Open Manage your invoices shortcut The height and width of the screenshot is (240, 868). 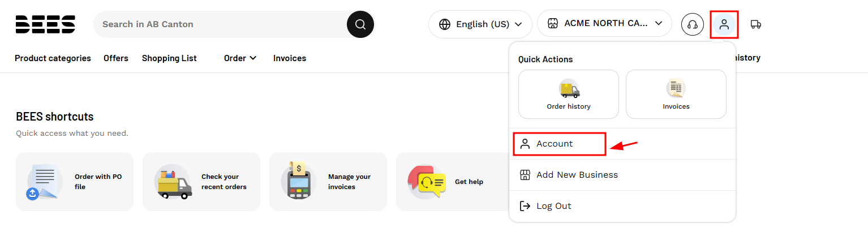click(x=328, y=182)
